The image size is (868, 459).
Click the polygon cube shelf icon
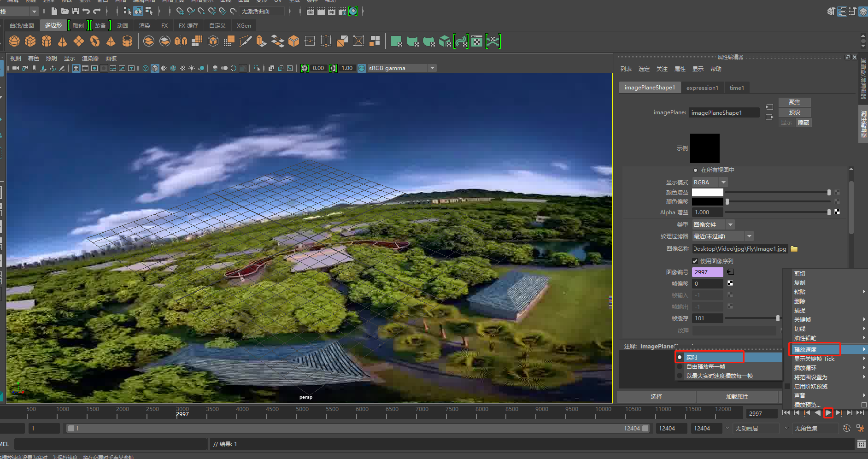coord(30,41)
